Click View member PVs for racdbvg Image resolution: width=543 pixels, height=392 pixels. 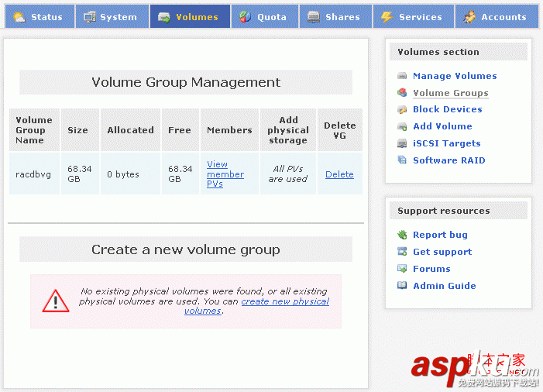pos(225,174)
